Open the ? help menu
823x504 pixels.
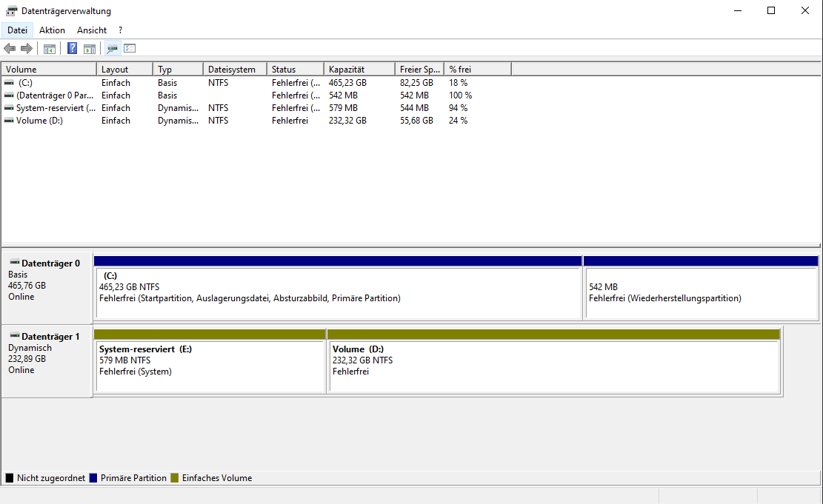120,30
